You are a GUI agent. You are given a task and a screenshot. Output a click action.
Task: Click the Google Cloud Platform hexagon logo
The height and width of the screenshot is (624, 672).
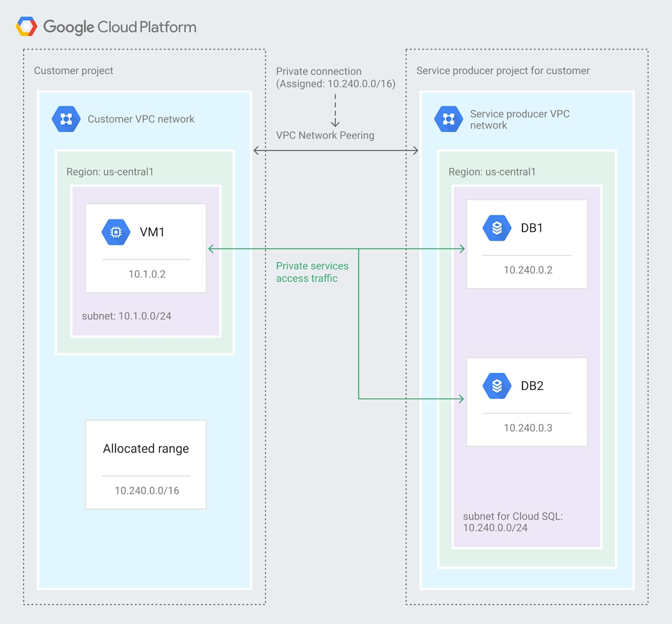point(26,26)
